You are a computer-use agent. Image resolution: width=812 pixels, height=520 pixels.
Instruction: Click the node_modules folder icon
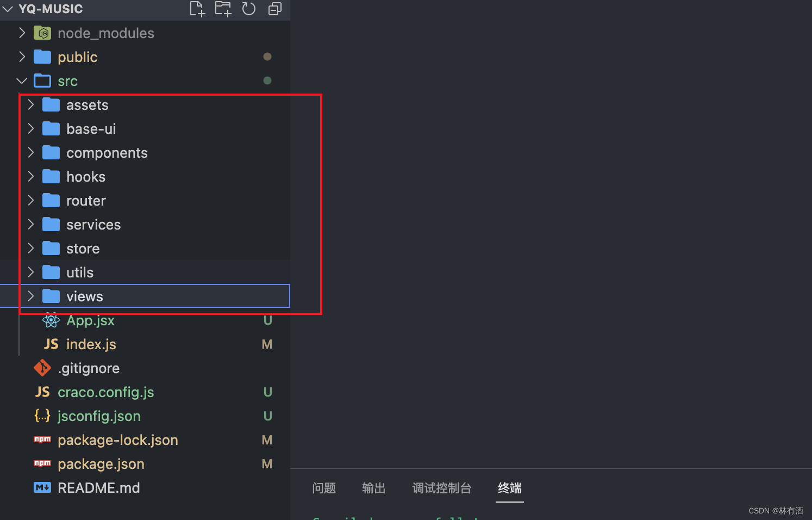point(42,33)
